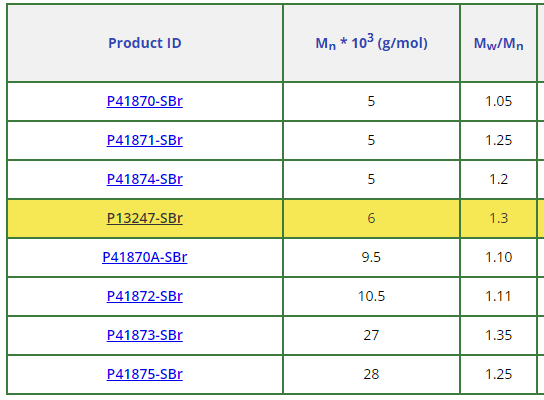Select the 1.11 Mw/Mn value cell
The image size is (544, 400).
click(499, 296)
